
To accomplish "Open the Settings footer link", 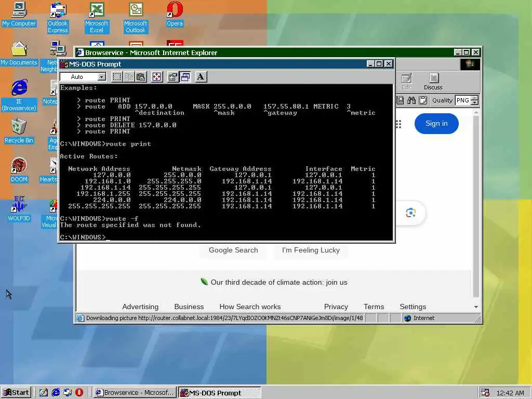I will (x=413, y=307).
